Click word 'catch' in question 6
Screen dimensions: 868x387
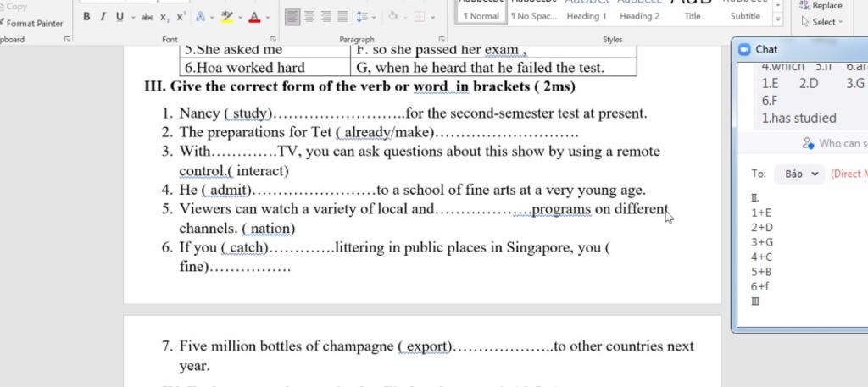coord(247,247)
